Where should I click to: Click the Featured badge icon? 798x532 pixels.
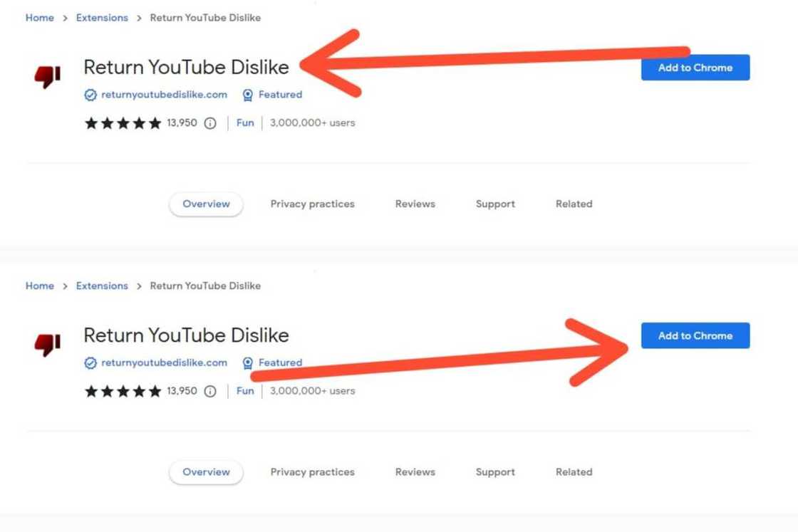tap(247, 94)
